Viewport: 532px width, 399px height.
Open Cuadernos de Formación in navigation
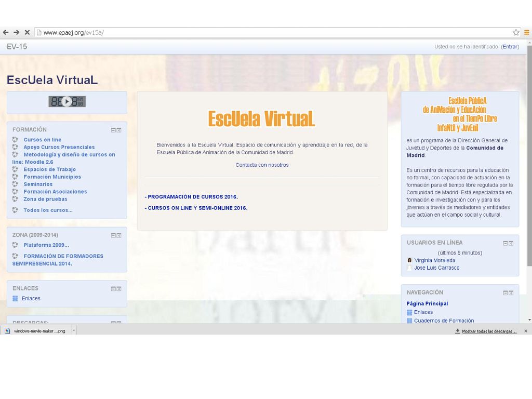click(x=444, y=321)
